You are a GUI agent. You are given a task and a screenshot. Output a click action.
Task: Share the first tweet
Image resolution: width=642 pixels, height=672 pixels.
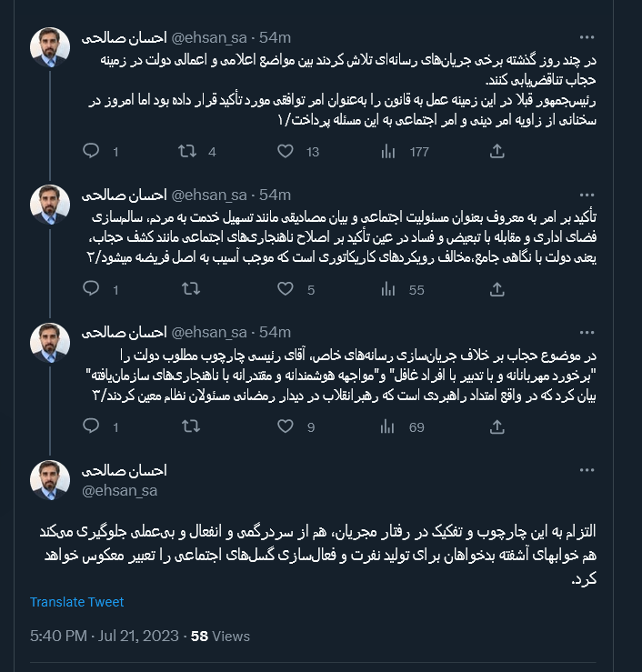pyautogui.click(x=497, y=152)
